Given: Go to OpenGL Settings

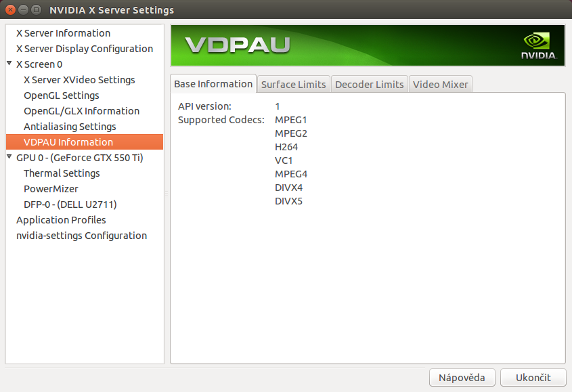Looking at the screenshot, I should point(85,95).
